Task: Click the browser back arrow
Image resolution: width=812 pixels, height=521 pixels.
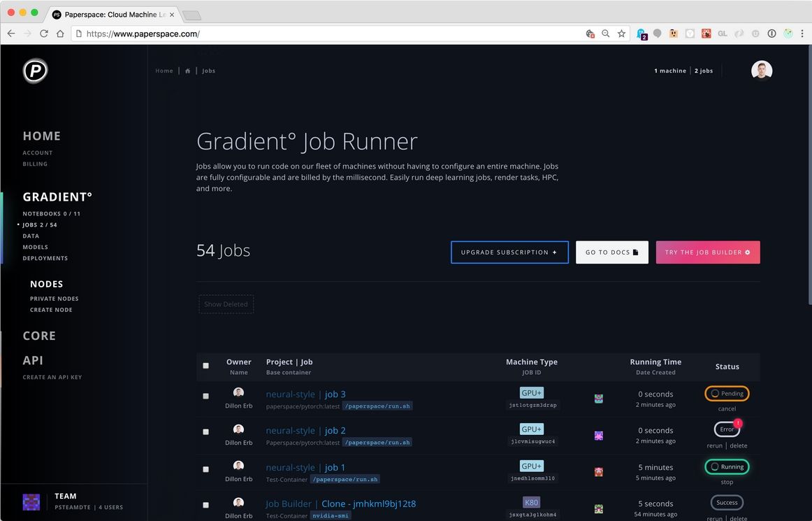Action: pyautogui.click(x=11, y=34)
